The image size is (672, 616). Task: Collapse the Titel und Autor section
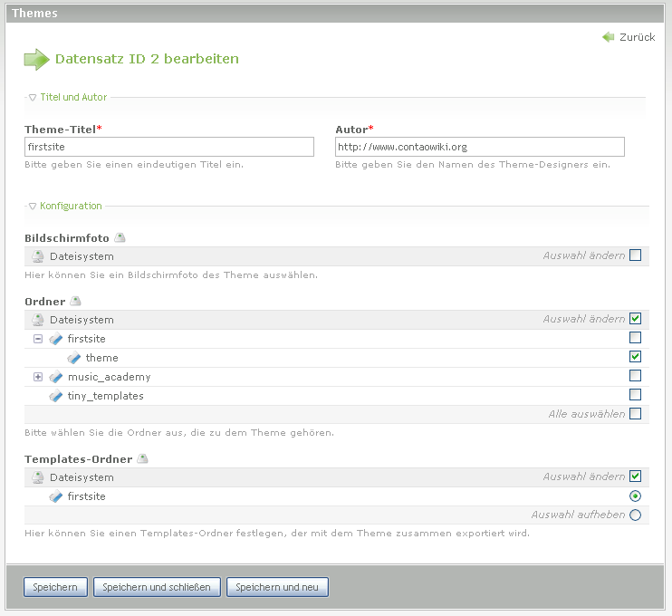pos(33,97)
